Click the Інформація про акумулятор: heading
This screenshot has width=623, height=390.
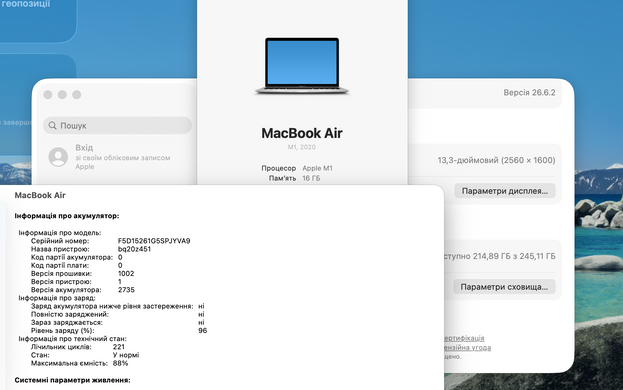tap(67, 216)
